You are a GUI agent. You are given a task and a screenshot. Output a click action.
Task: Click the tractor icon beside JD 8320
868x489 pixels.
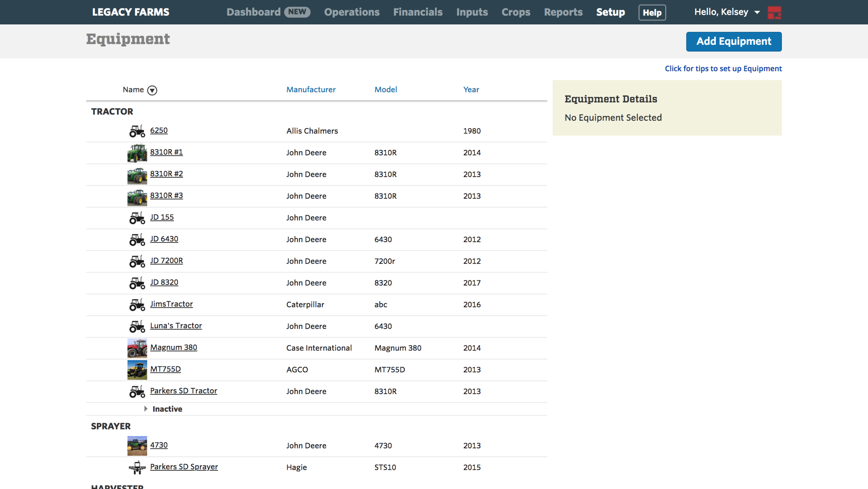pyautogui.click(x=137, y=283)
